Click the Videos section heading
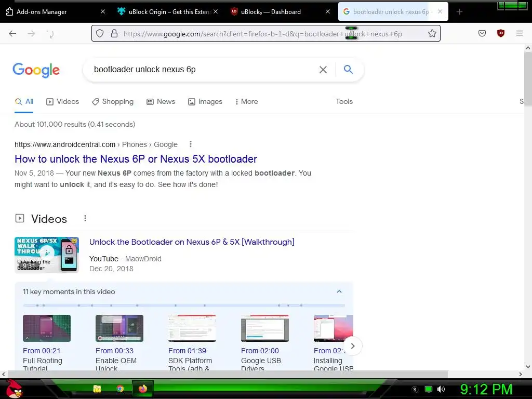 pos(49,219)
